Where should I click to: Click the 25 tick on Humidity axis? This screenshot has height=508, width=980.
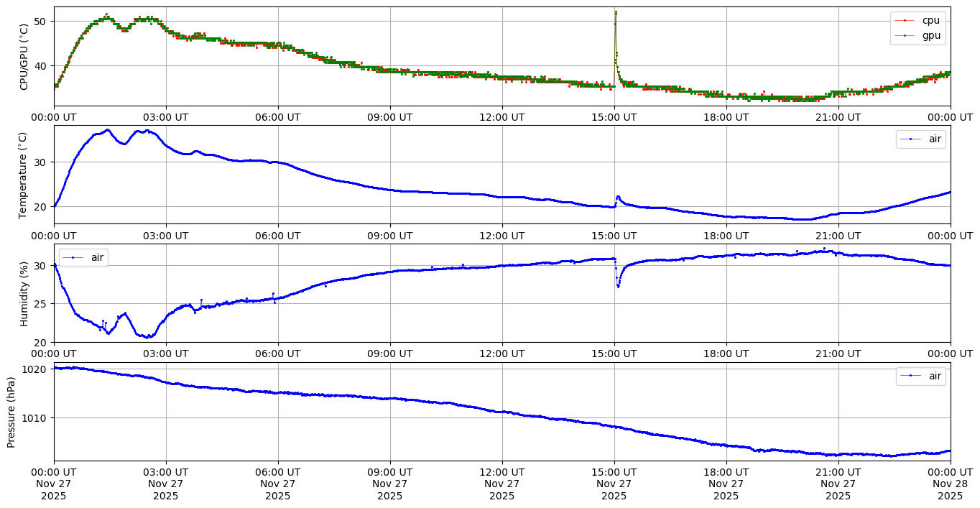(40, 304)
